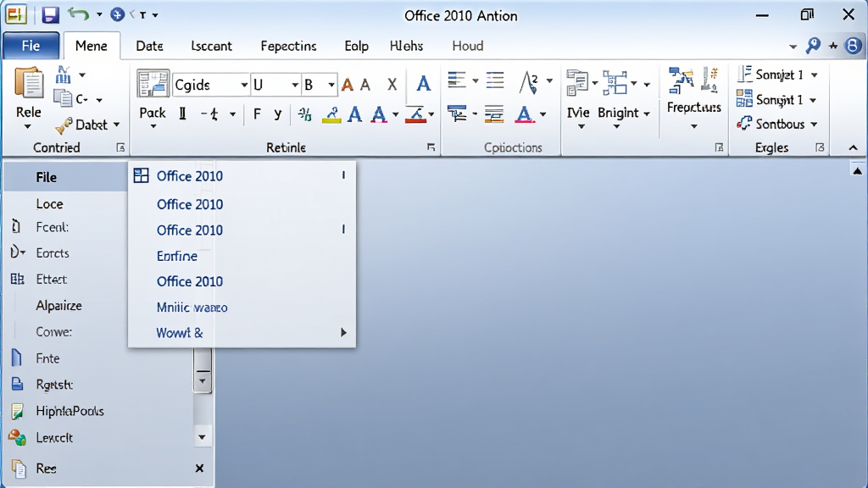Click Corwe: in the sidebar
Screen dimensions: 868x488
click(x=53, y=332)
